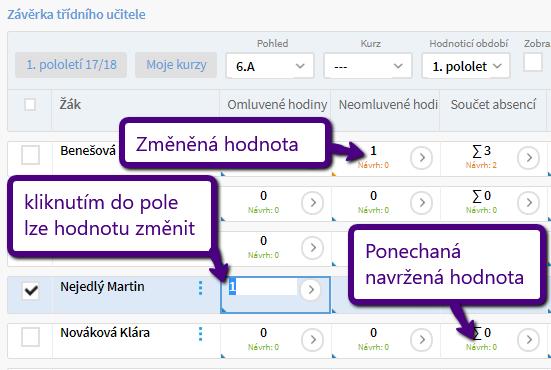Click the 1. pololetí 17/18 button
The image size is (551, 370).
(x=71, y=65)
